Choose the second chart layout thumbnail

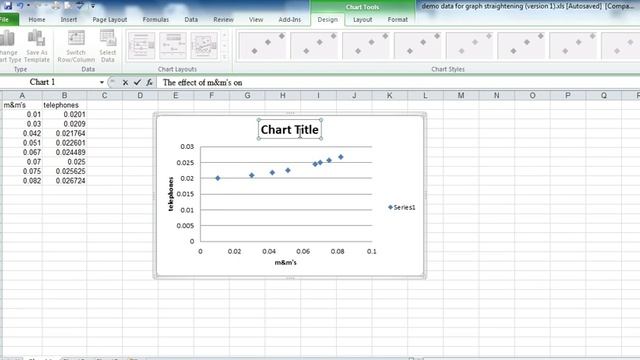click(173, 46)
